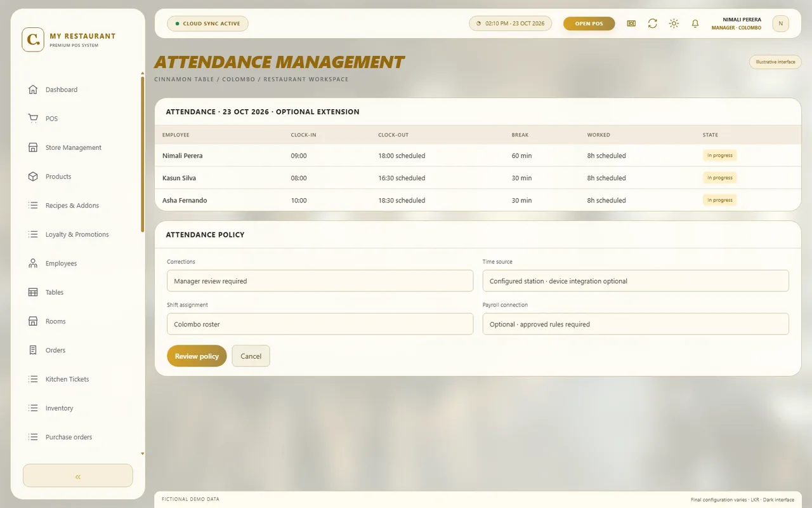The width and height of the screenshot is (812, 508).
Task: Select Nimali Perera in attendance table
Action: click(183, 156)
